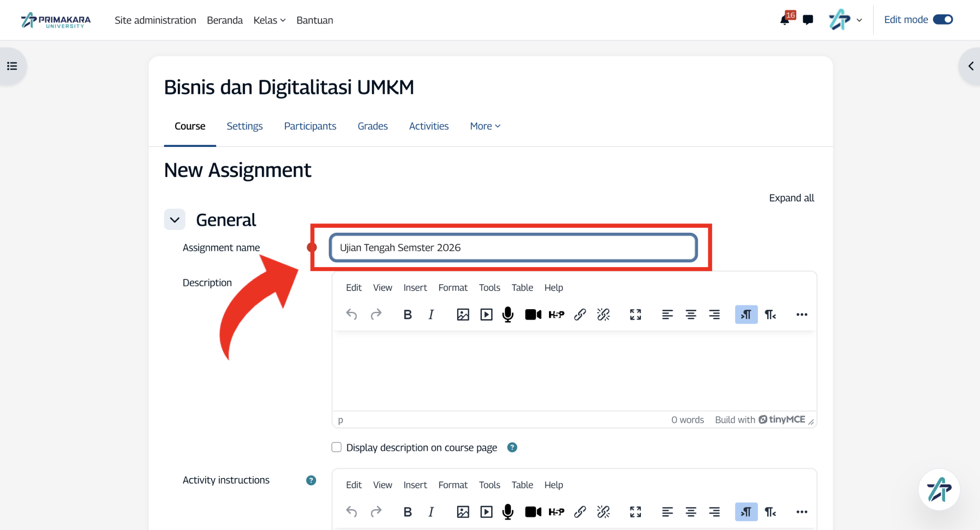Image resolution: width=980 pixels, height=530 pixels.
Task: Open Tools menu in Description editor
Action: (489, 287)
